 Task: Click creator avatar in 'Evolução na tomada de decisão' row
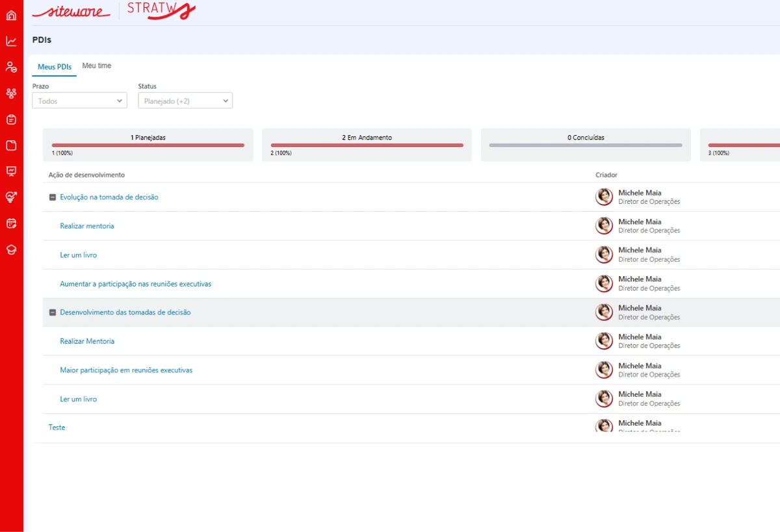click(604, 197)
